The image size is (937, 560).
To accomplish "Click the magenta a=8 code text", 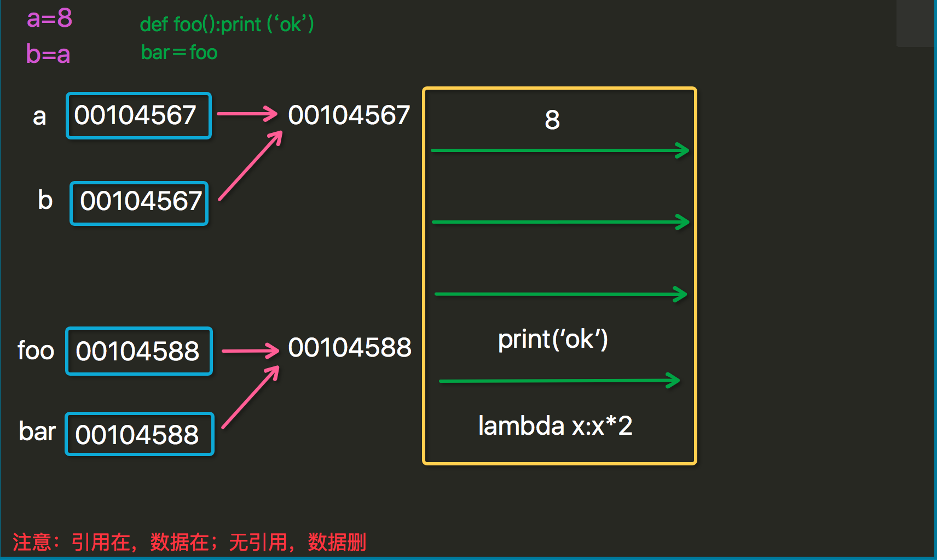I will [49, 19].
